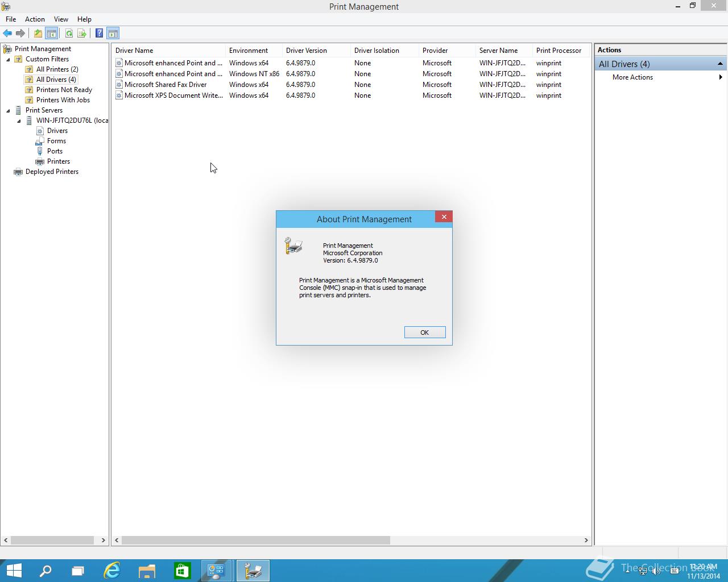
Task: Sort by Server Name column header
Action: 504,51
